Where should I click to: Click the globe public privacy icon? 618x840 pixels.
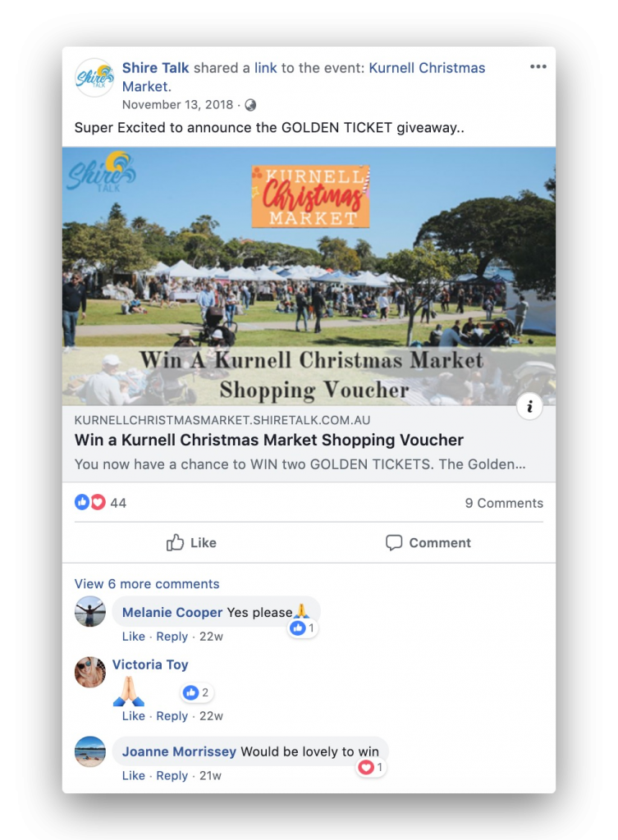250,105
